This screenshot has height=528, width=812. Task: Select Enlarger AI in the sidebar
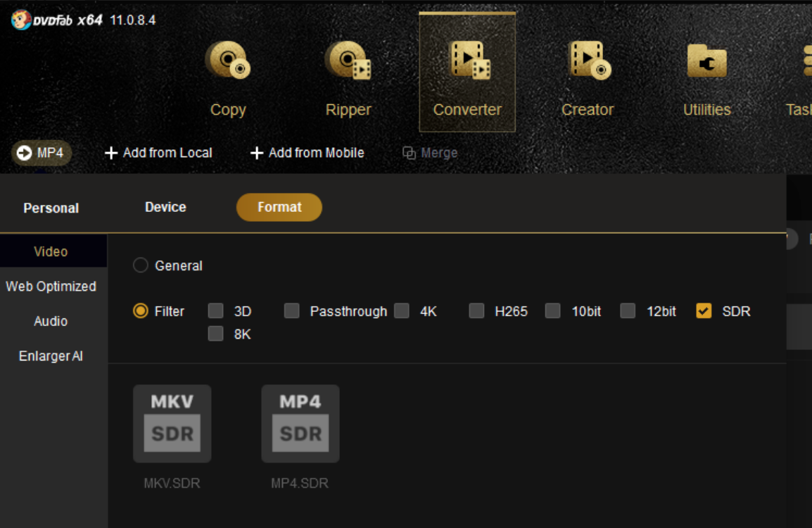[x=51, y=356]
